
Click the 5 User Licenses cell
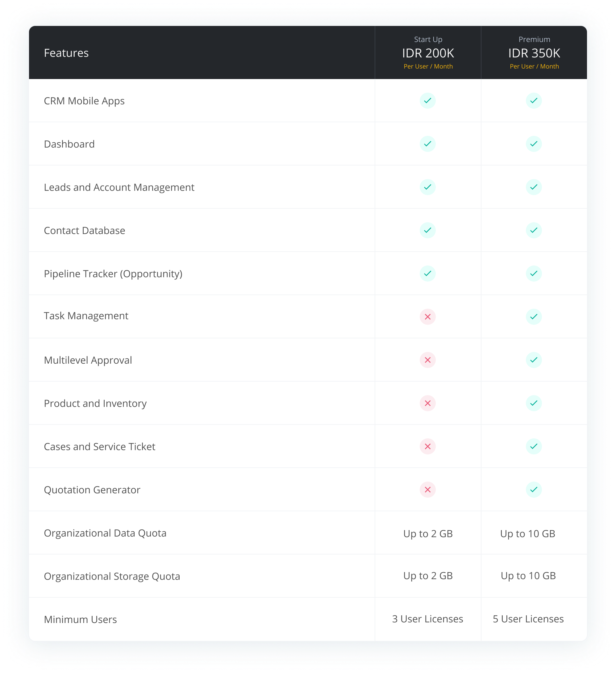[528, 619]
